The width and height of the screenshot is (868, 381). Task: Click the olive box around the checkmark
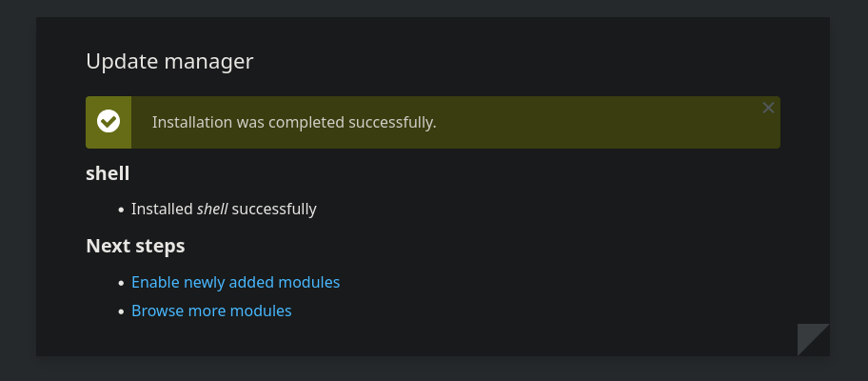[108, 122]
